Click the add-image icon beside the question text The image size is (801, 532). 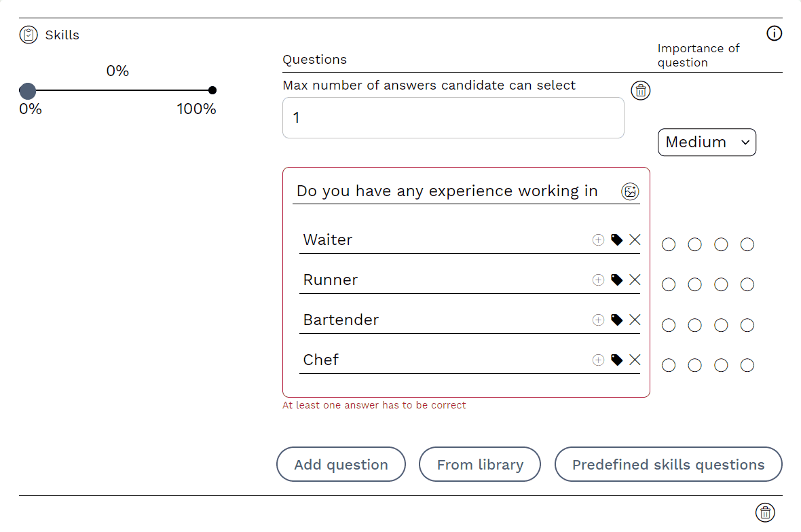click(x=630, y=191)
